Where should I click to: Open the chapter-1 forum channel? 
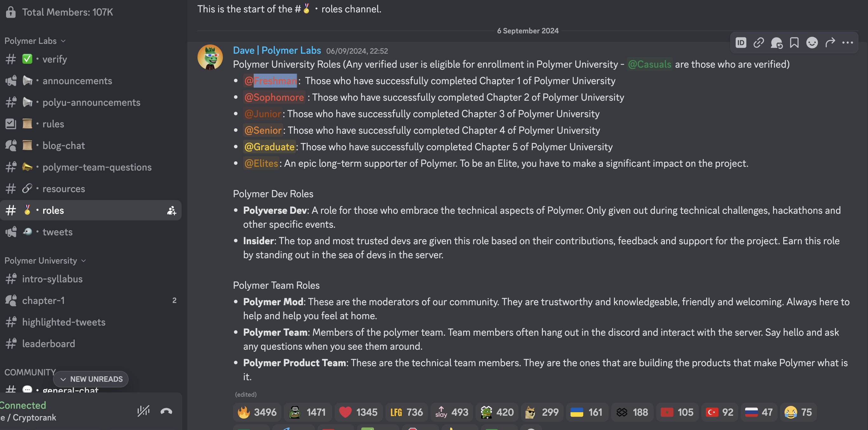(90, 301)
